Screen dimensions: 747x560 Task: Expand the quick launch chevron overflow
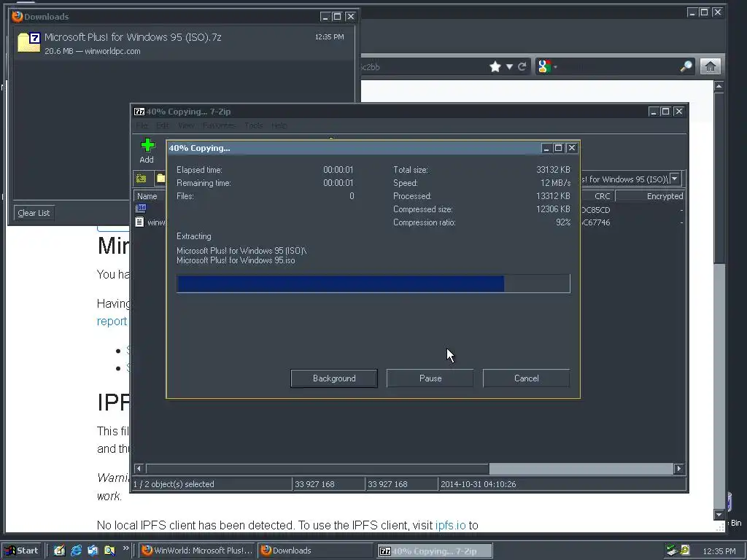click(125, 548)
